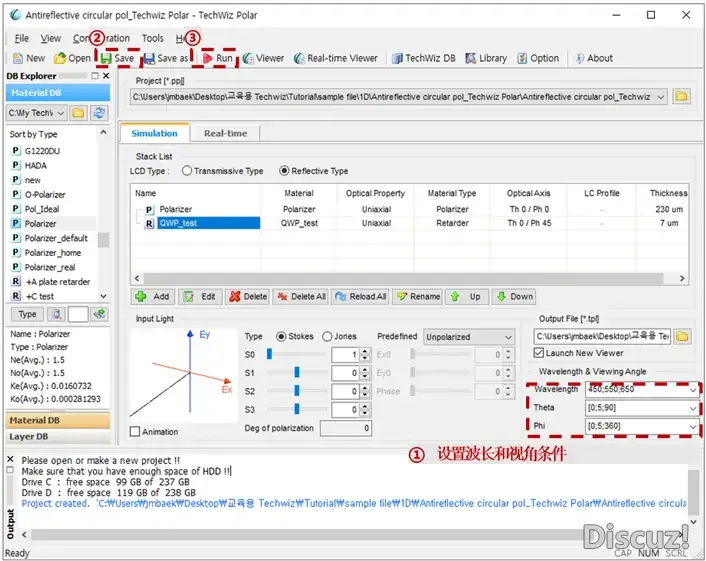
Task: Select the Transmissive Type radio button
Action: (x=186, y=171)
